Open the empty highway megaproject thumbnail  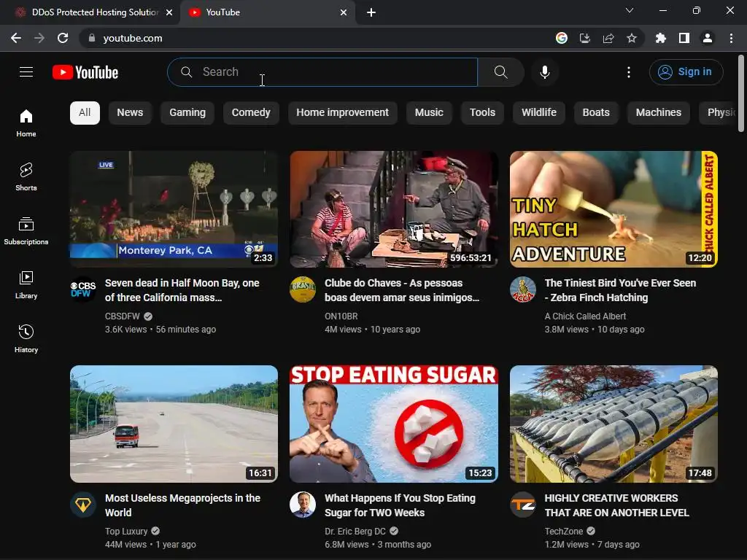[174, 424]
